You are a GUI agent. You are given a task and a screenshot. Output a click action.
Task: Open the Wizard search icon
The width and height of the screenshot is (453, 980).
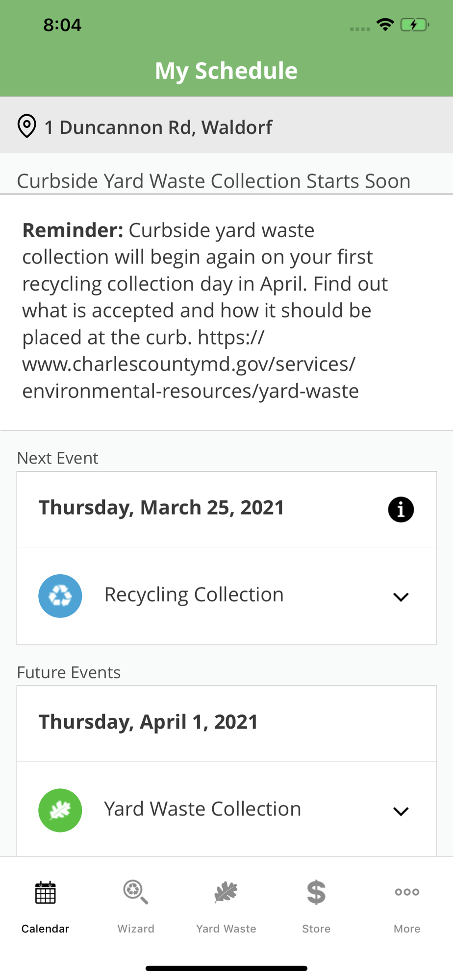coord(136,892)
